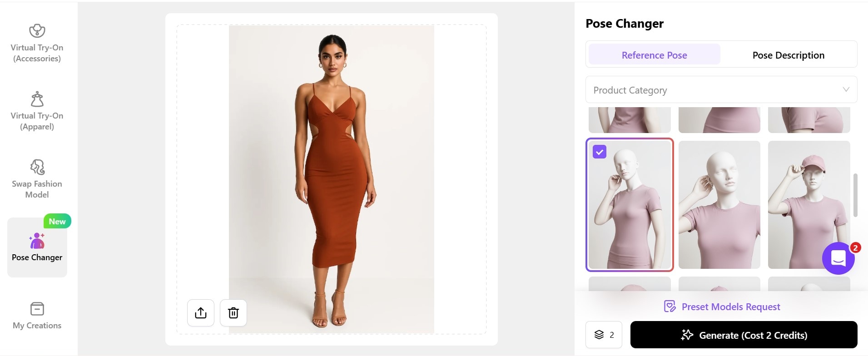868x356 pixels.
Task: Uncheck the selected reference pose checkbox
Action: 600,152
